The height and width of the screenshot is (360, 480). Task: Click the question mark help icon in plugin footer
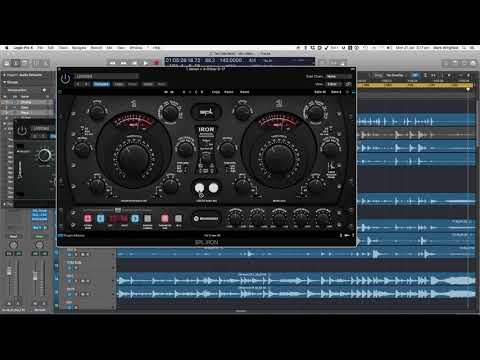point(353,235)
